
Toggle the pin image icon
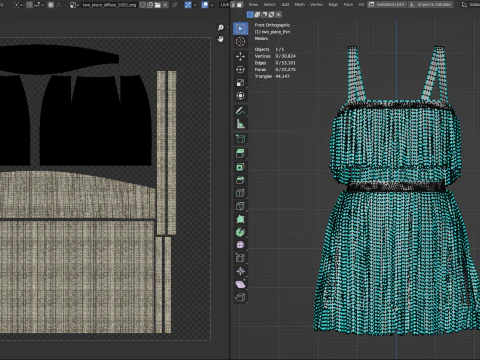click(174, 5)
